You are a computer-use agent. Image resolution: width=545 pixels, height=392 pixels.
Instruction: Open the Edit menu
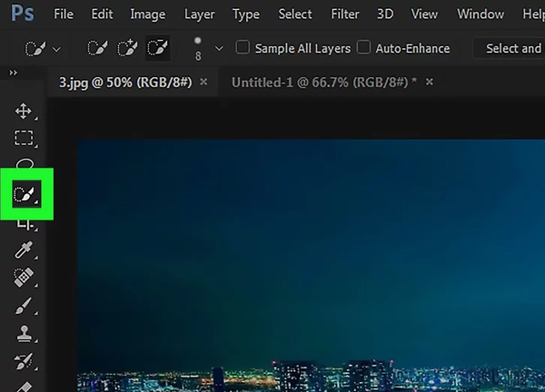click(x=102, y=15)
